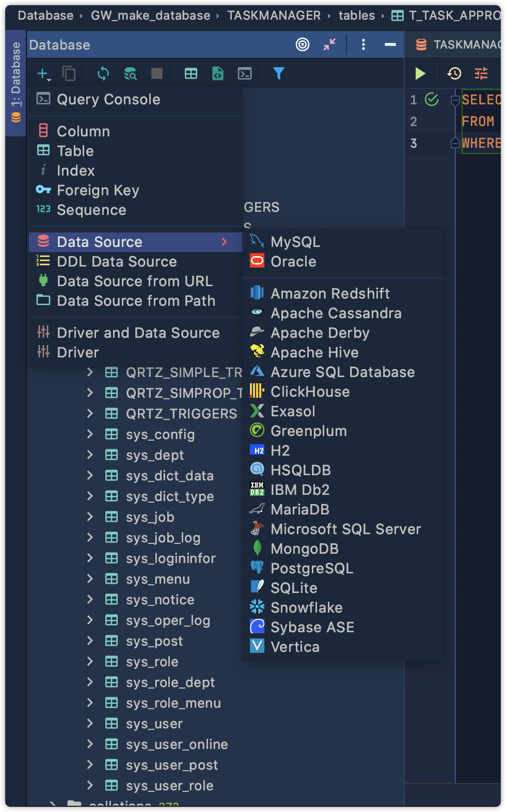Viewport: 506px width, 812px height.
Task: Select MongoDB data source
Action: (343, 549)
